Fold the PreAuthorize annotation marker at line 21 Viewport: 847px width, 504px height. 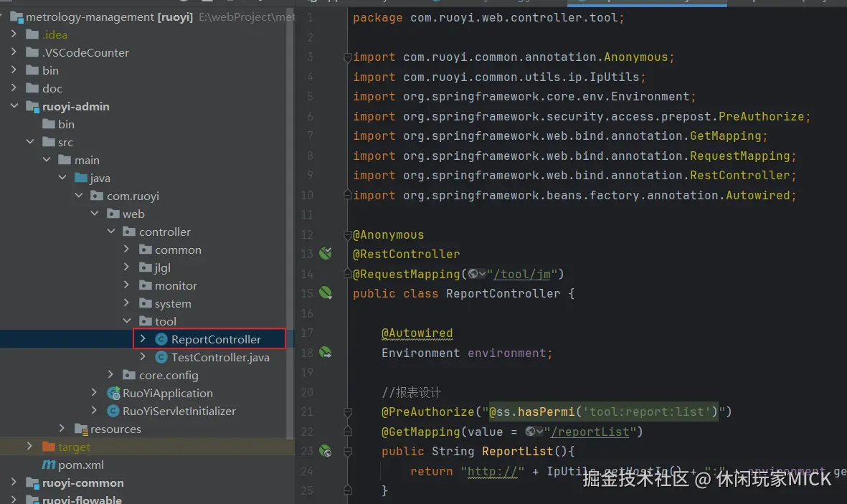coord(347,412)
